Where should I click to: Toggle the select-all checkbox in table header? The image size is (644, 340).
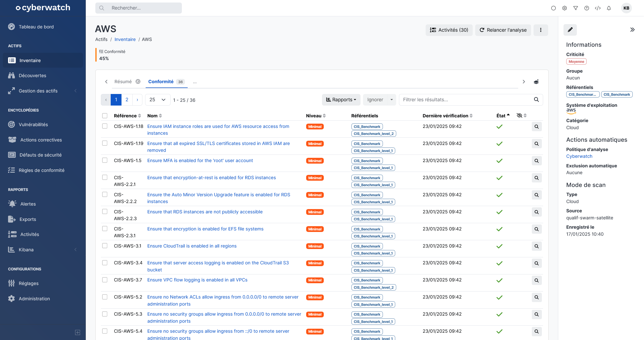105,116
